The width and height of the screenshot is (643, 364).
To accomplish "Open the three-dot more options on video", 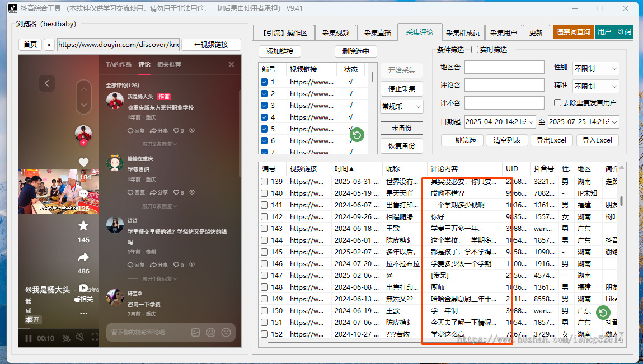I will (83, 313).
